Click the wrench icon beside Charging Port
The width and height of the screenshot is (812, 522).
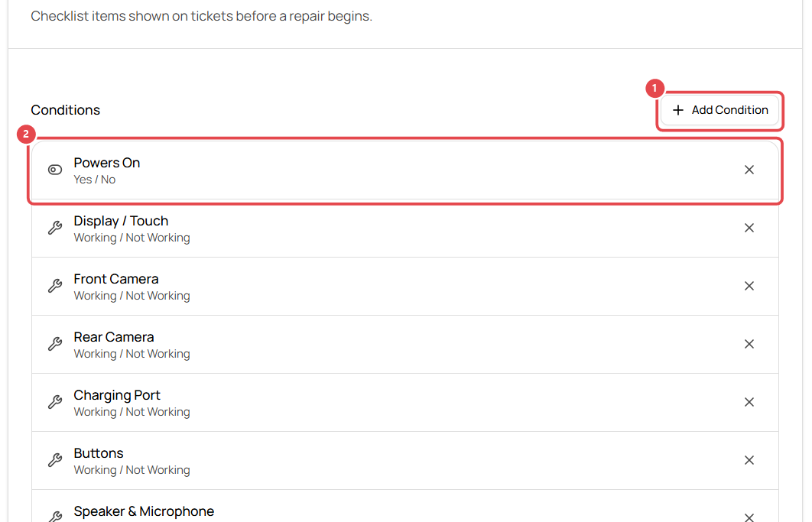[55, 402]
